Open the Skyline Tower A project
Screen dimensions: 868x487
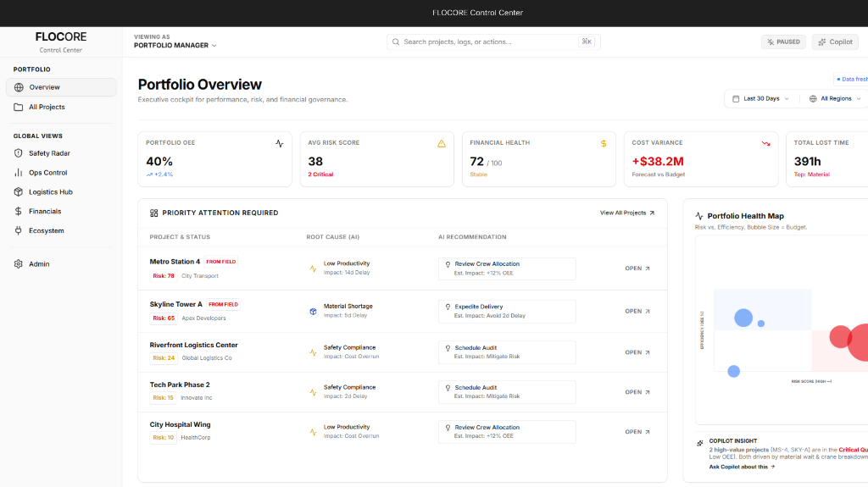(x=637, y=312)
